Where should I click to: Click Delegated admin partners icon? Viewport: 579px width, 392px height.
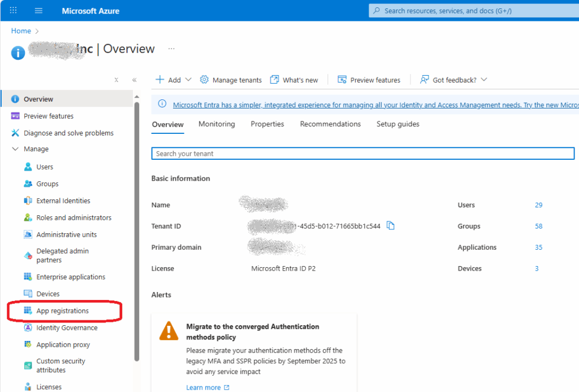click(28, 255)
